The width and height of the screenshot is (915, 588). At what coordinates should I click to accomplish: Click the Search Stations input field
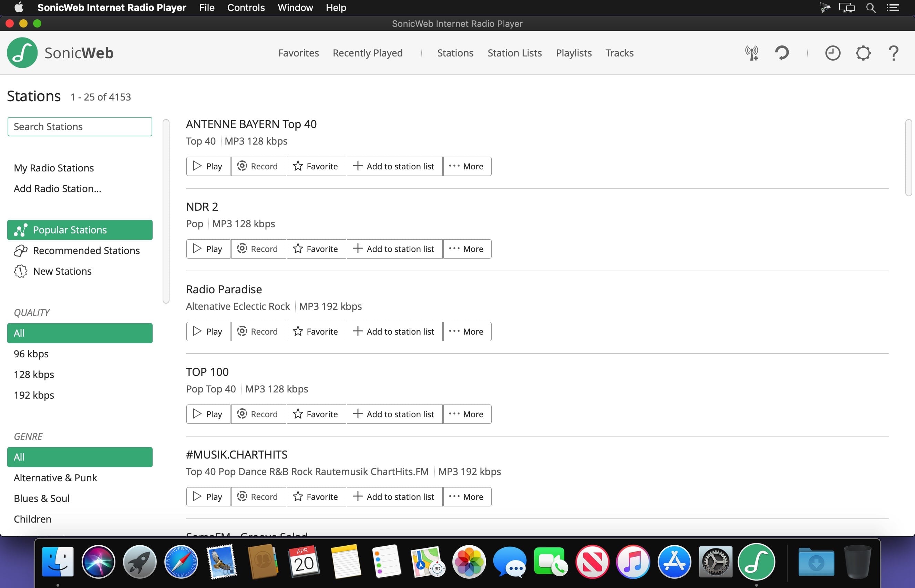[x=80, y=127]
